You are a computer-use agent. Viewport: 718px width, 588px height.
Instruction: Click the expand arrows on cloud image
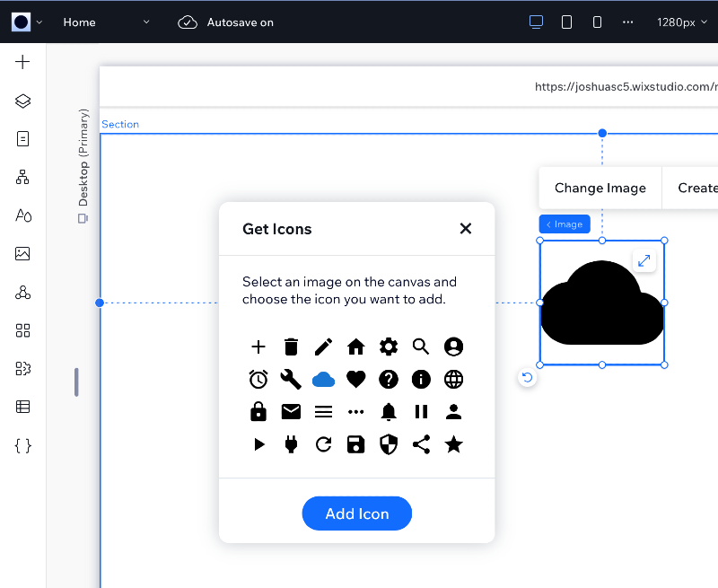tap(644, 260)
